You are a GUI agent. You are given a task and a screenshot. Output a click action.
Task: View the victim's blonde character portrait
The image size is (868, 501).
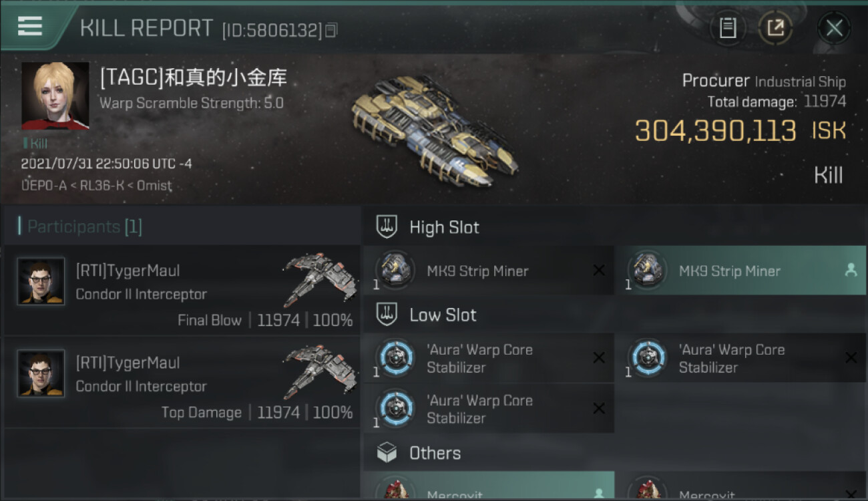point(55,96)
